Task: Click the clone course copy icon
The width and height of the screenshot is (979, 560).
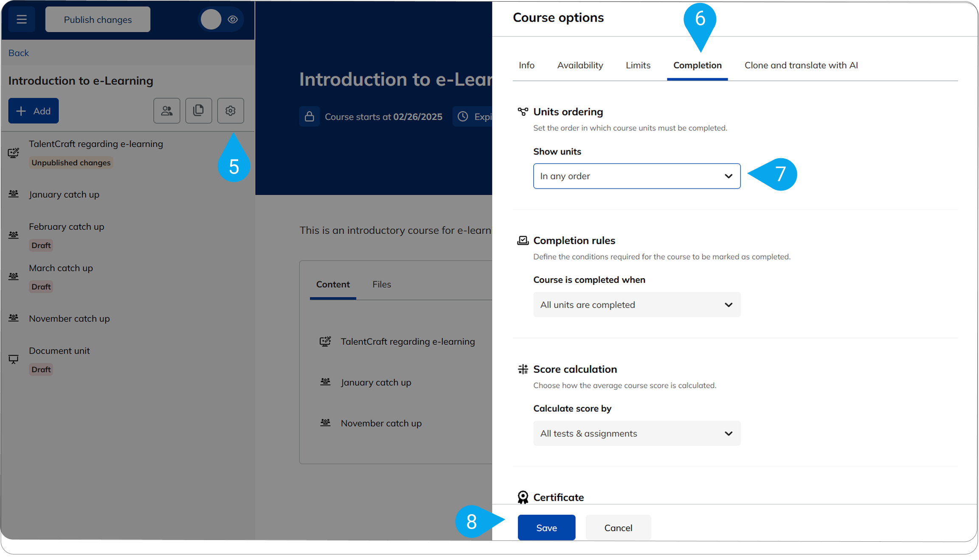Action: pyautogui.click(x=198, y=111)
